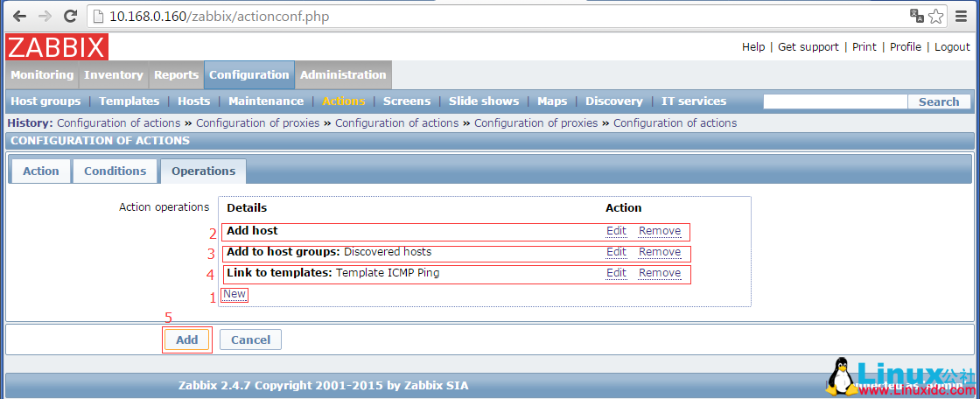Reload the page with the refresh icon
This screenshot has width=980, height=399.
tap(71, 17)
